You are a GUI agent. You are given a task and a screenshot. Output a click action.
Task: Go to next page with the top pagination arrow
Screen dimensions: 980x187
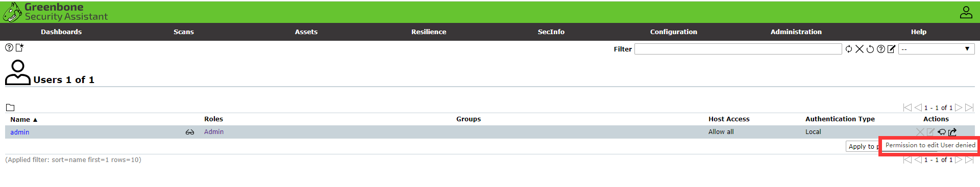click(959, 108)
